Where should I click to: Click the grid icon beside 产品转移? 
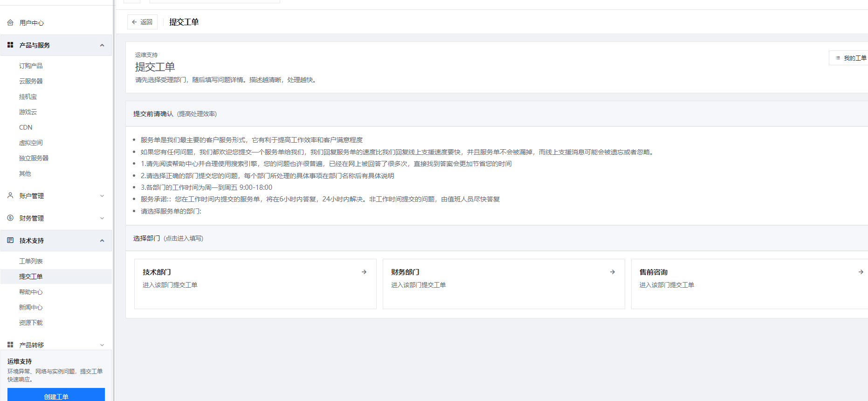coord(10,345)
